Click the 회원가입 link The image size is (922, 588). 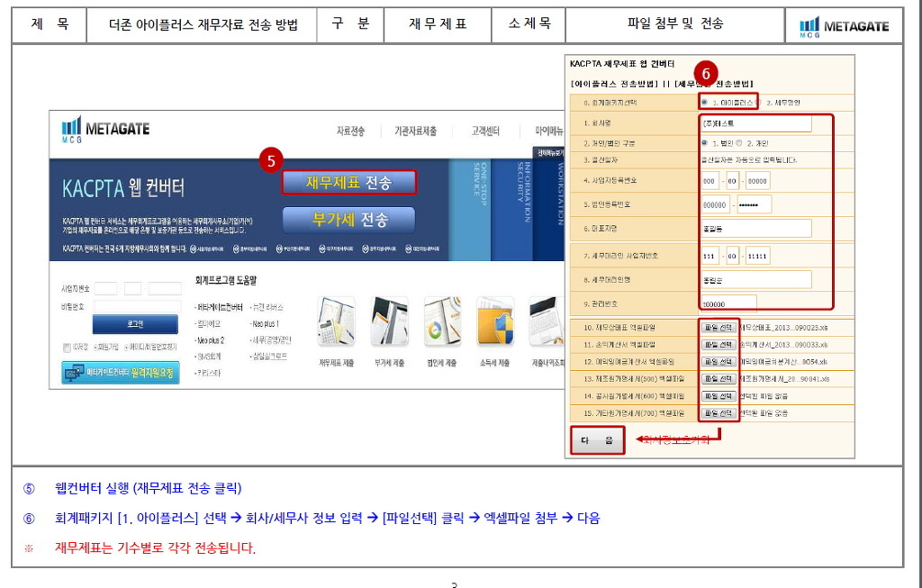[107, 347]
